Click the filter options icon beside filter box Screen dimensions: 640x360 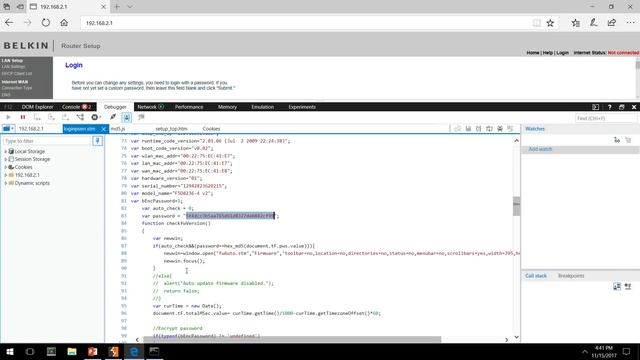tap(98, 141)
